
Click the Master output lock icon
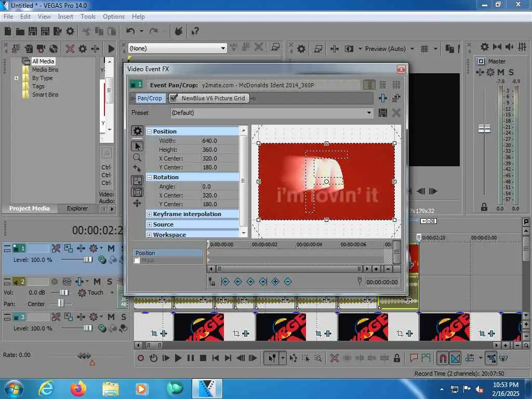(484, 207)
